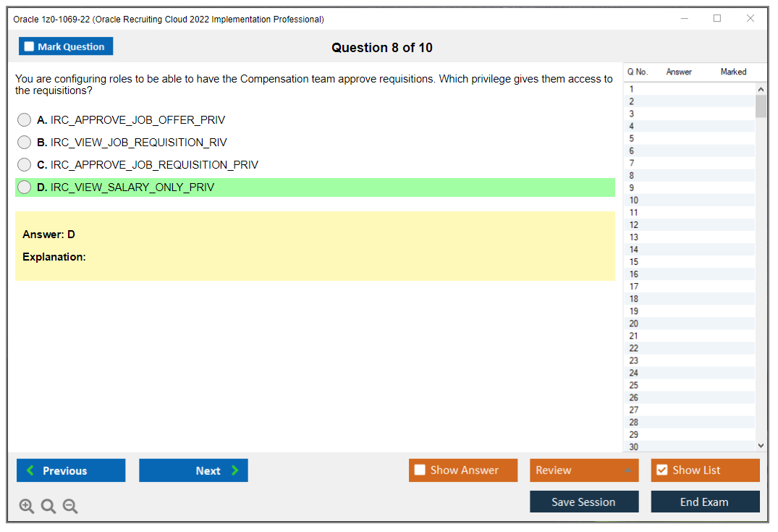778x532 pixels.
Task: Select highlighted option D IRC_VIEW_SALARY_ONLY_PRIV
Action: [x=24, y=187]
